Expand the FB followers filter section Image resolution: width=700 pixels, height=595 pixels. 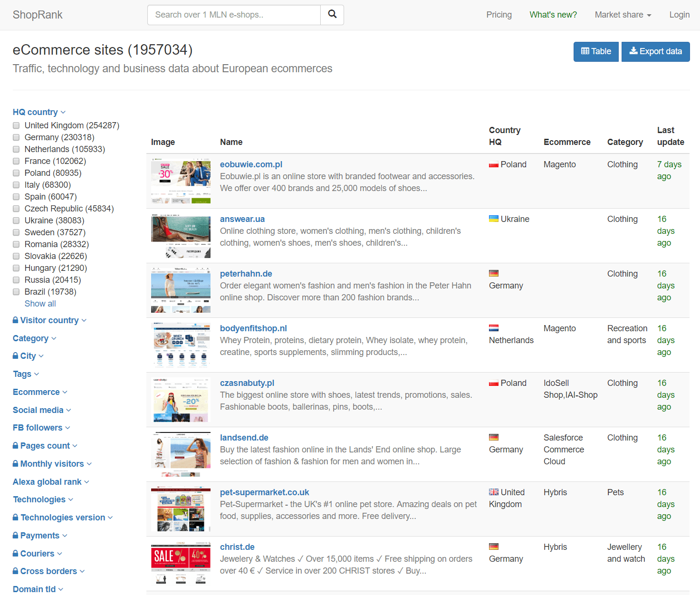41,428
